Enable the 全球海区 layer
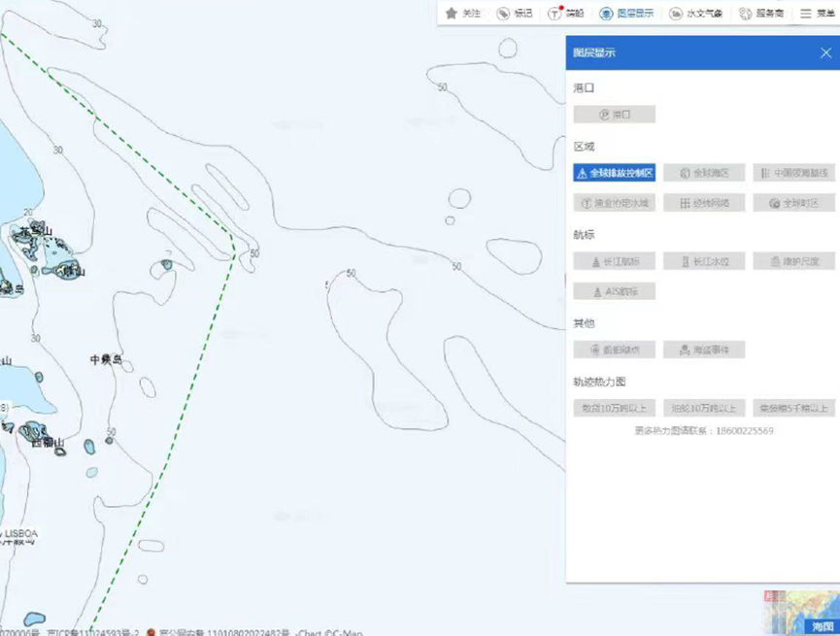The width and height of the screenshot is (840, 636). [703, 173]
